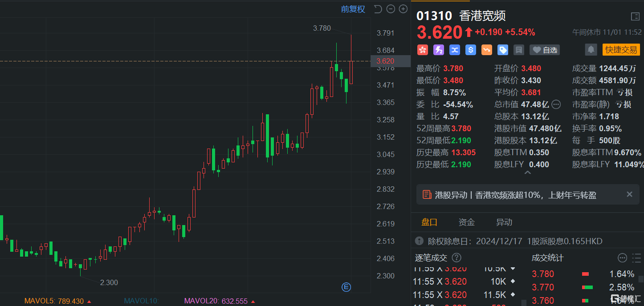Viewport: 644px width, 306px height.
Task: Add the stock to 自选 watchlist
Action: [544, 50]
